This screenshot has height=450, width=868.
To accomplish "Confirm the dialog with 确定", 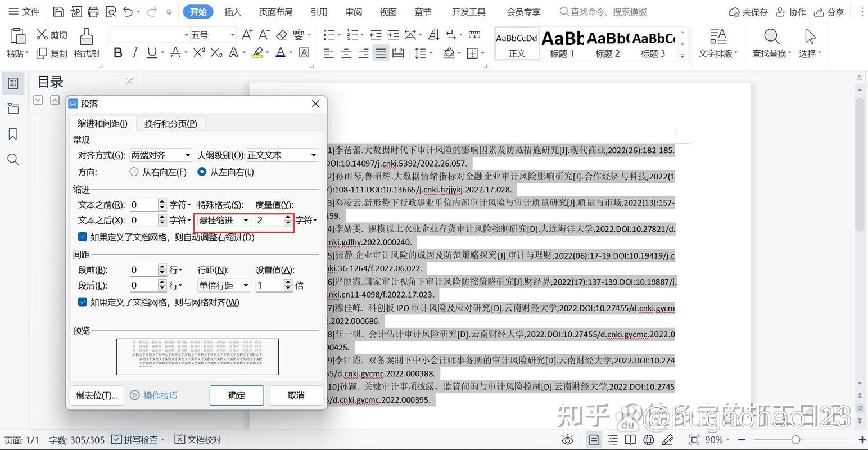I will tap(237, 395).
